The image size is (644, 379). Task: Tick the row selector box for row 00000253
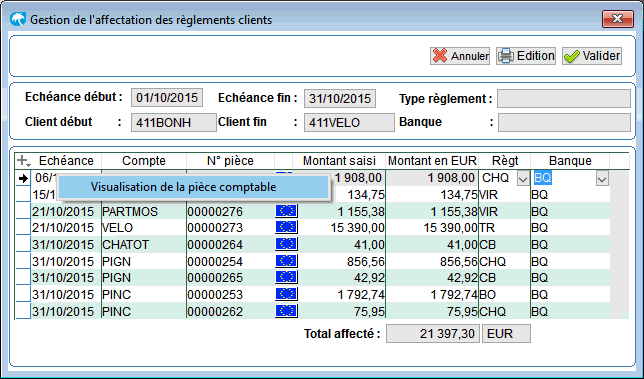[x=23, y=295]
